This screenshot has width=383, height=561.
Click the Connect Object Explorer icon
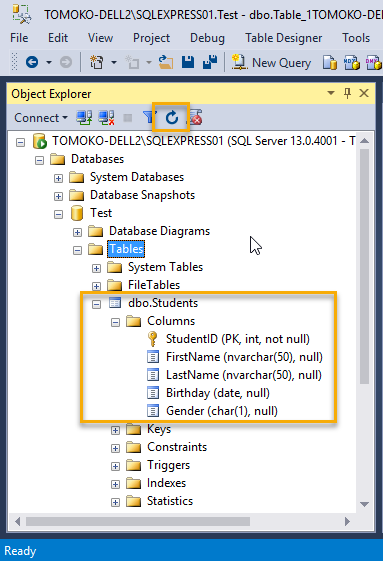pos(84,117)
